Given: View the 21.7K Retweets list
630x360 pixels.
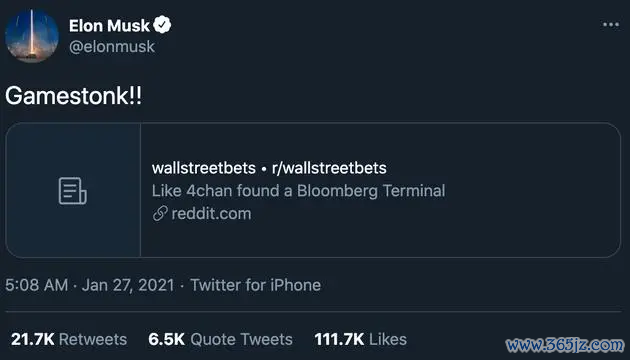Looking at the screenshot, I should [69, 340].
